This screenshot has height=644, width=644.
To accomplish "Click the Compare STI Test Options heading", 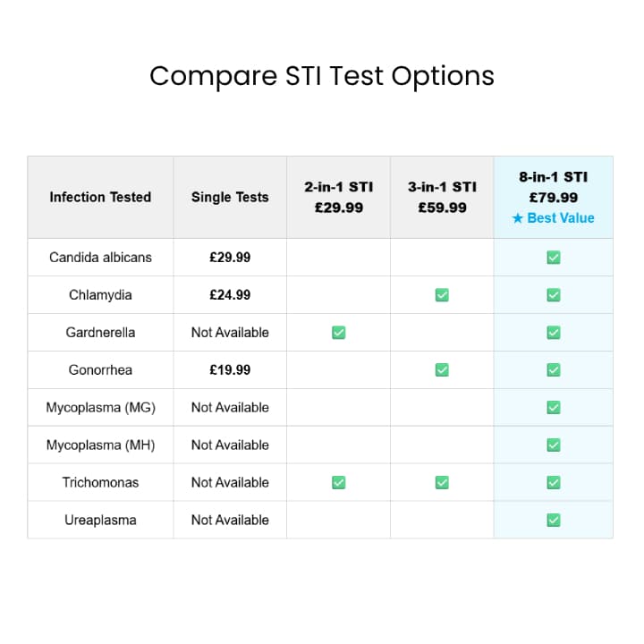I will (x=322, y=76).
